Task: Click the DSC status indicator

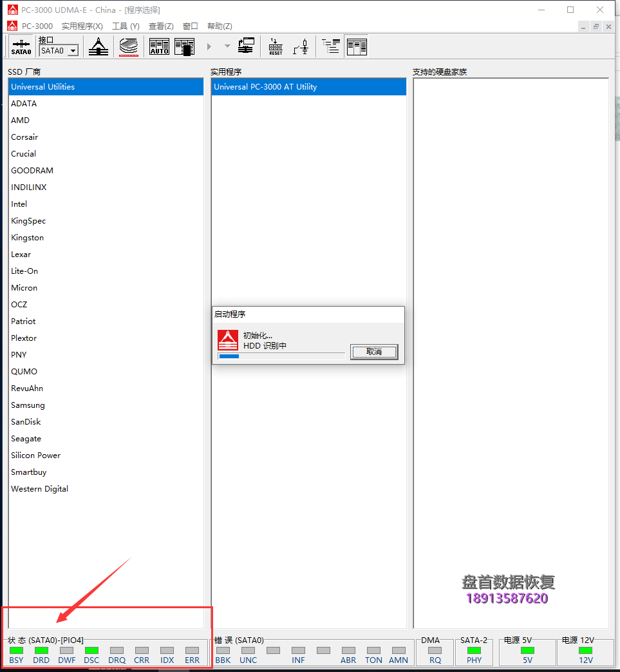Action: (x=91, y=651)
